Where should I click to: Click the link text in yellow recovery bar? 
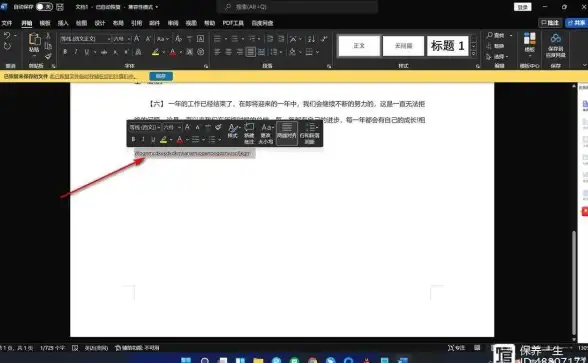93,76
